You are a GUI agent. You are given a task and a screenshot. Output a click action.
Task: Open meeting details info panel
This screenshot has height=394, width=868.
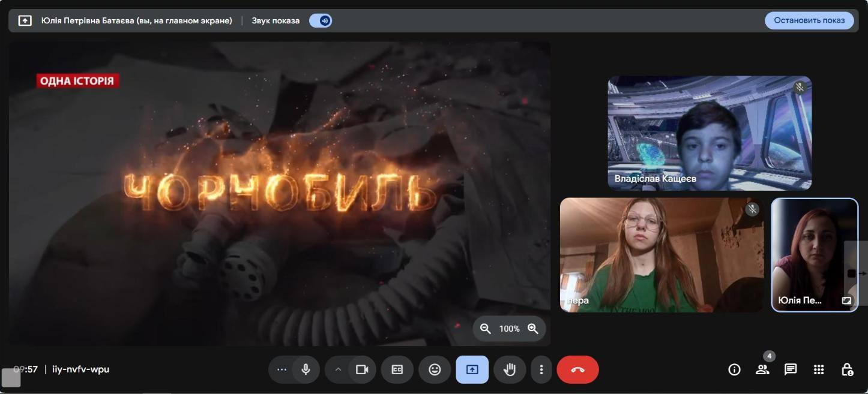[x=734, y=369]
